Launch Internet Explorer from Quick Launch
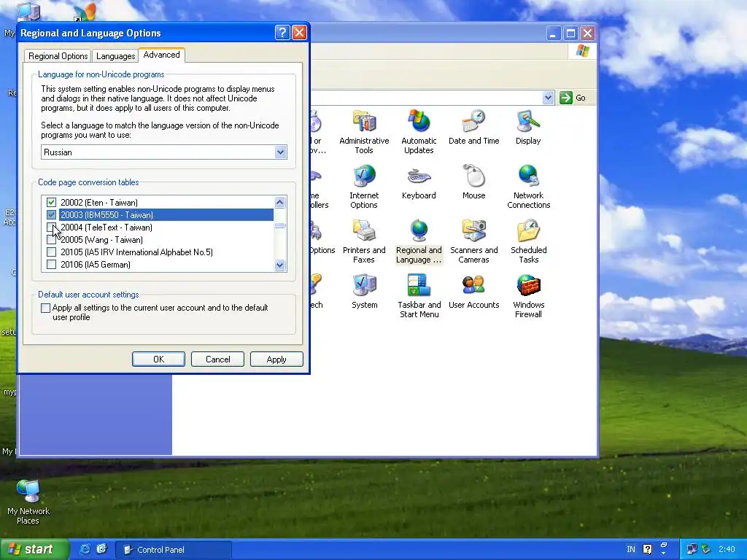The width and height of the screenshot is (747, 560). [85, 549]
